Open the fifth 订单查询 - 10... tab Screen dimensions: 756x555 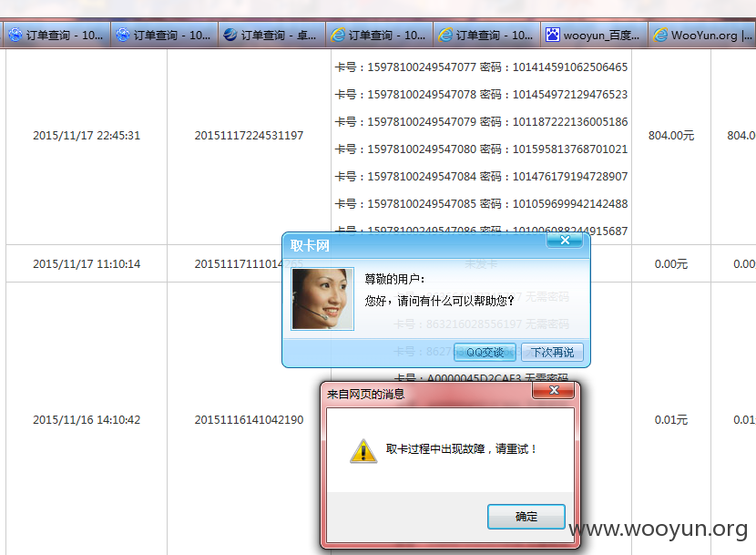click(x=486, y=36)
